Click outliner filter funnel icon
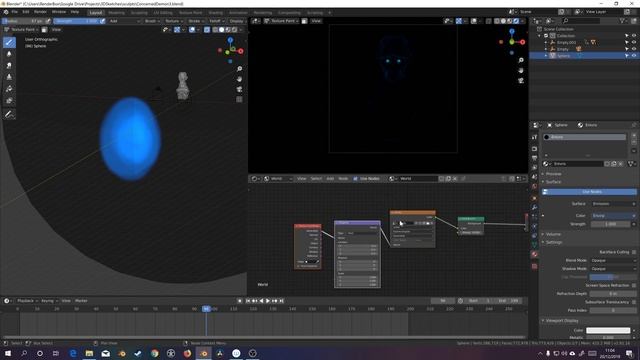Image resolution: width=640 pixels, height=360 pixels. (x=622, y=21)
